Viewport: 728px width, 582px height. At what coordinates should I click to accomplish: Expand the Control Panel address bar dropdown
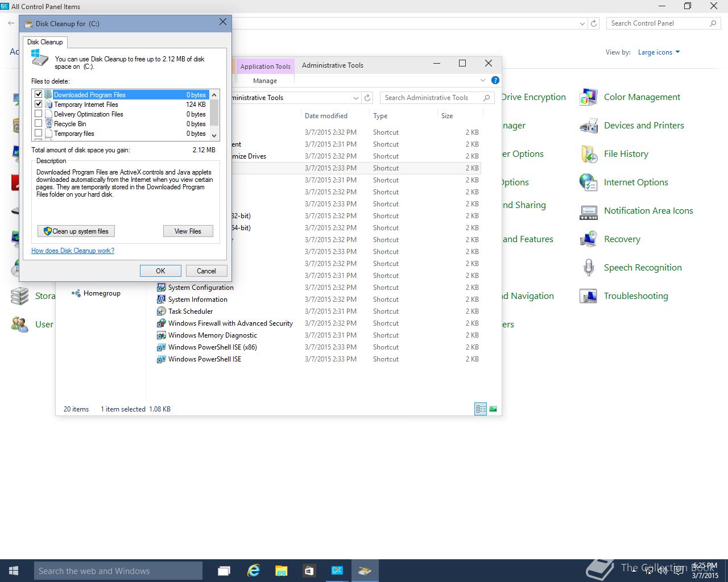[582, 23]
